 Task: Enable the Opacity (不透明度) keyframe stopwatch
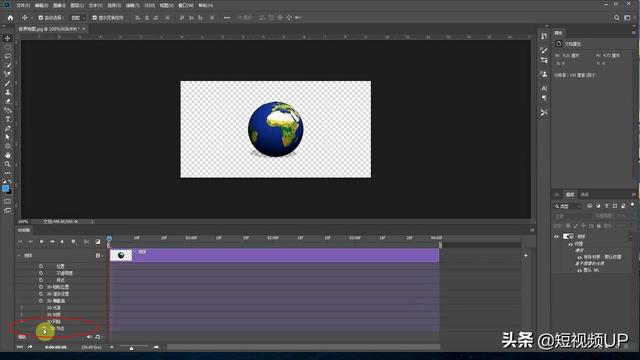click(x=41, y=273)
